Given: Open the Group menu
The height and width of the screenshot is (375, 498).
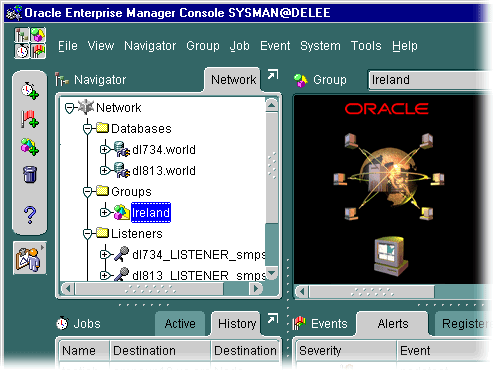Looking at the screenshot, I should 203,46.
